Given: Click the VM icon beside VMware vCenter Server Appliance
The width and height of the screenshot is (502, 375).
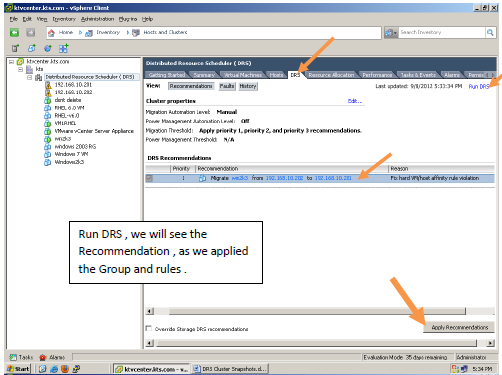Looking at the screenshot, I should (48, 131).
